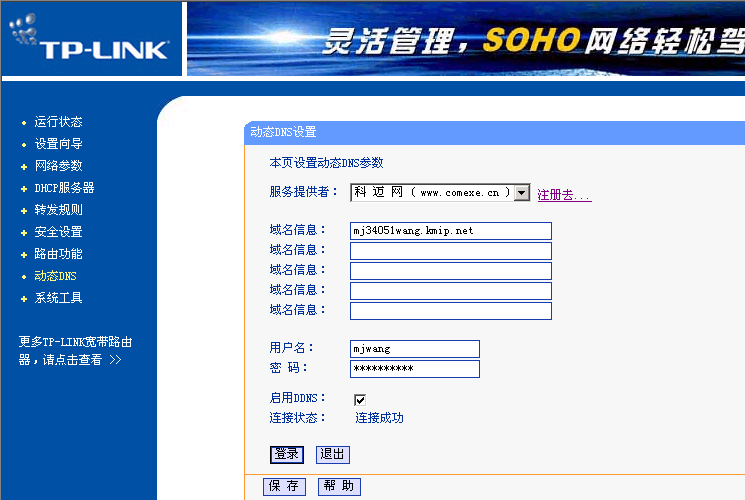Click the 登录 button

click(x=286, y=454)
